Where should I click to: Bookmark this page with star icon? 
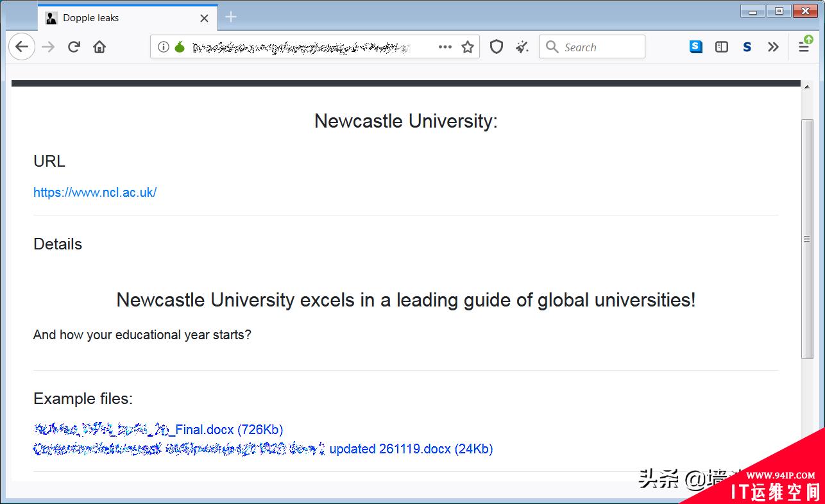coord(468,47)
